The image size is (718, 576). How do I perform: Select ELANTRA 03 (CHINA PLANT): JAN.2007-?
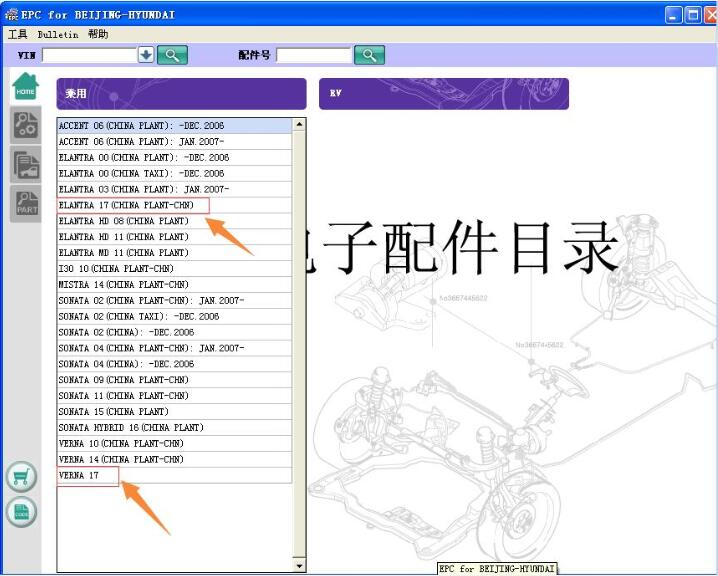(174, 189)
